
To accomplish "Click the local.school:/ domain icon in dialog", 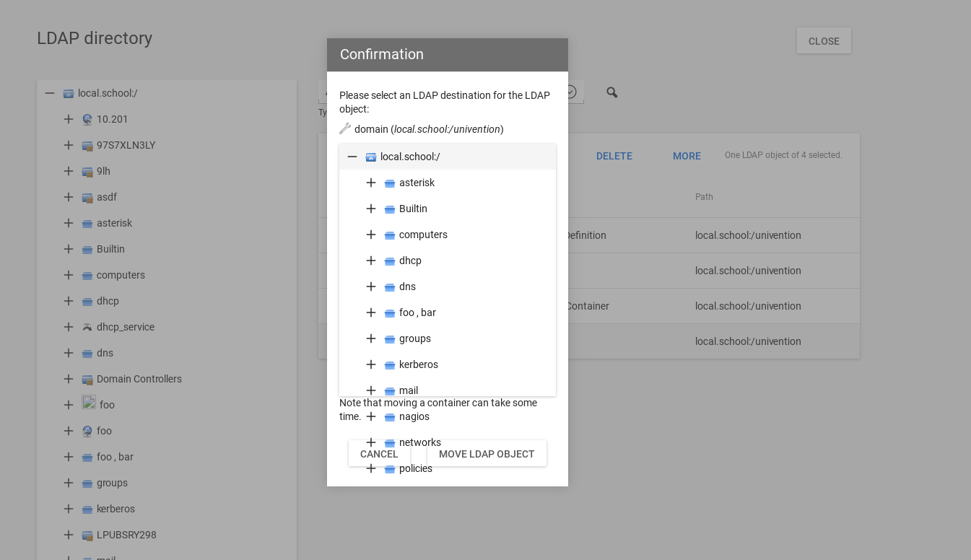I will tap(371, 157).
